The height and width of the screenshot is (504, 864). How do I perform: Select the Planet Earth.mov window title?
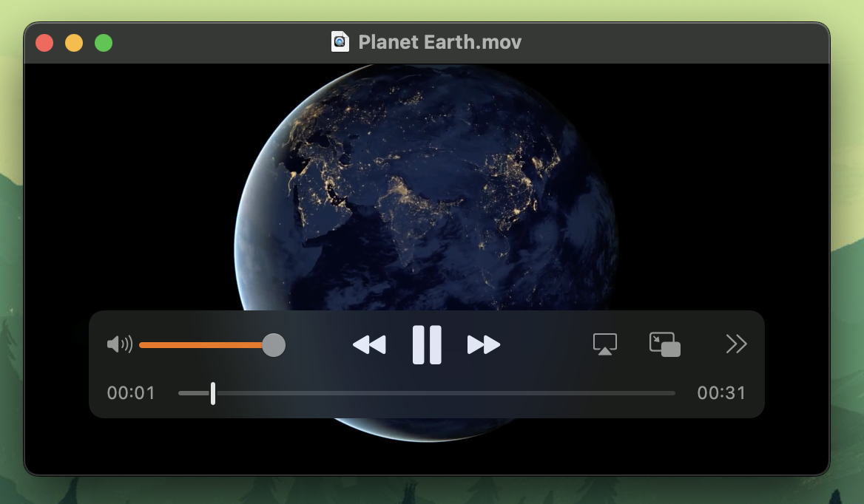click(x=439, y=41)
